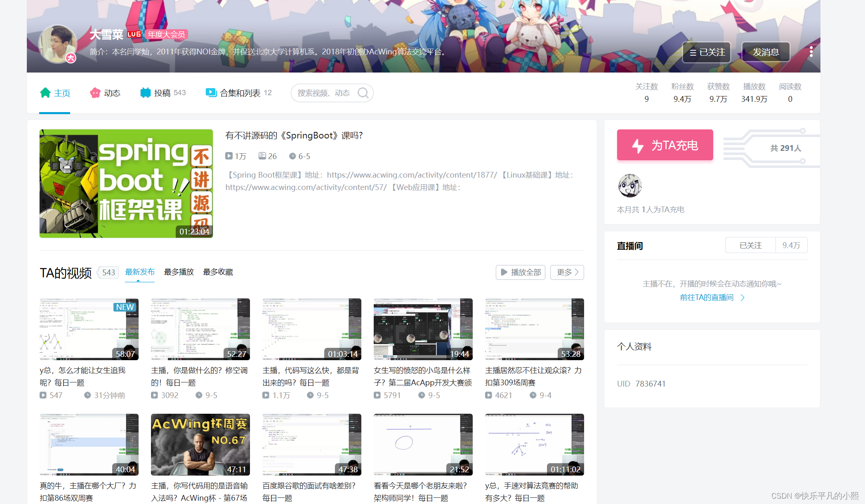Expand 更多 videos list

click(567, 272)
